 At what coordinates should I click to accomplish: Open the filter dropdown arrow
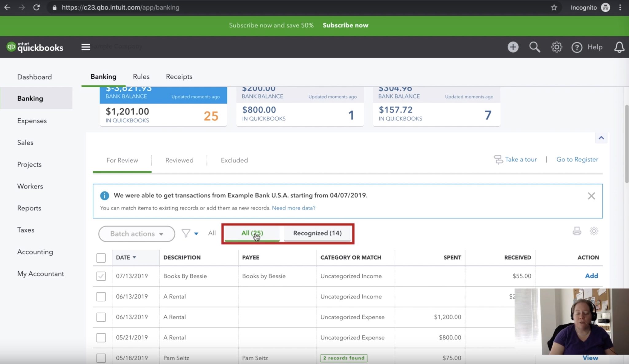pos(196,234)
